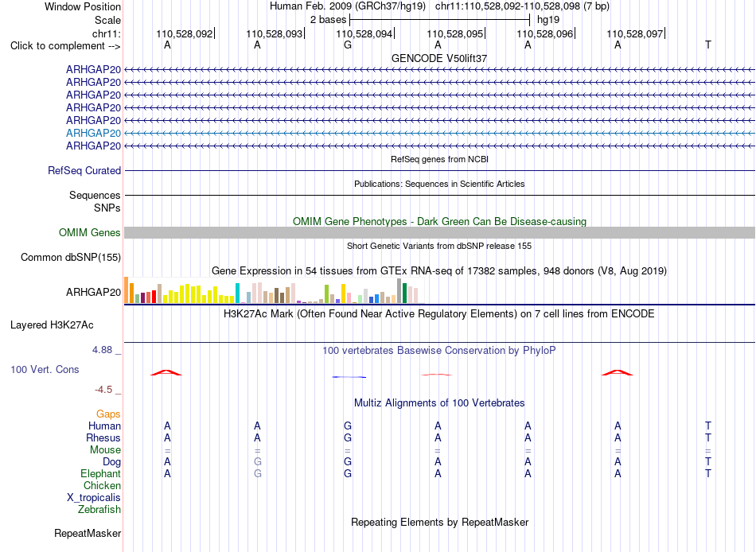Click the T base in the Human alignment row

pos(707,426)
